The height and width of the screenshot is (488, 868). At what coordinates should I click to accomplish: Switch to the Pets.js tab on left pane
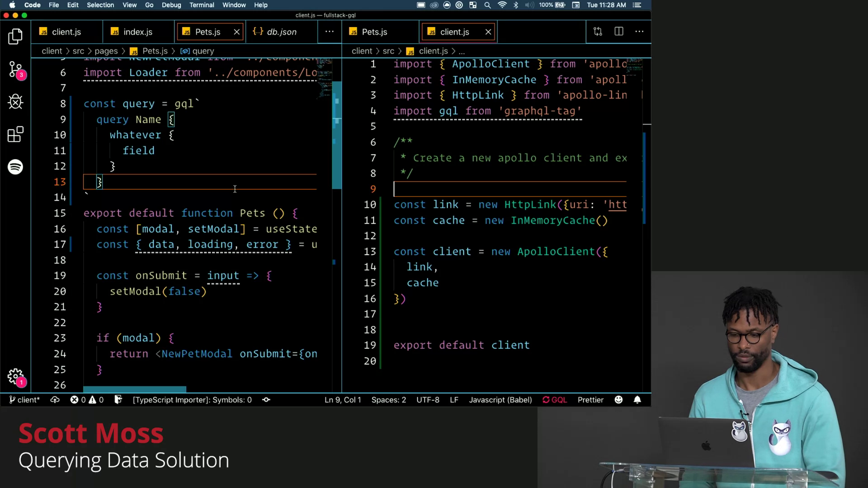[x=208, y=32]
